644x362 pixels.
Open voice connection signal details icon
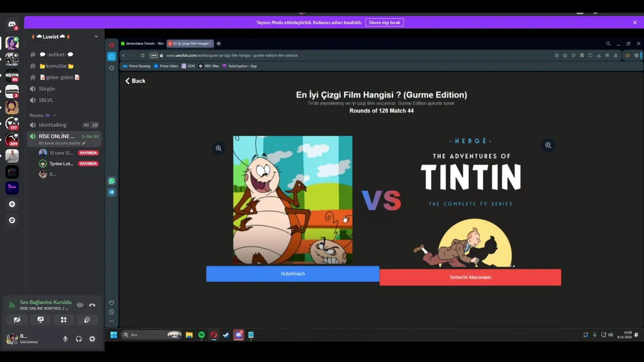pyautogui.click(x=12, y=305)
